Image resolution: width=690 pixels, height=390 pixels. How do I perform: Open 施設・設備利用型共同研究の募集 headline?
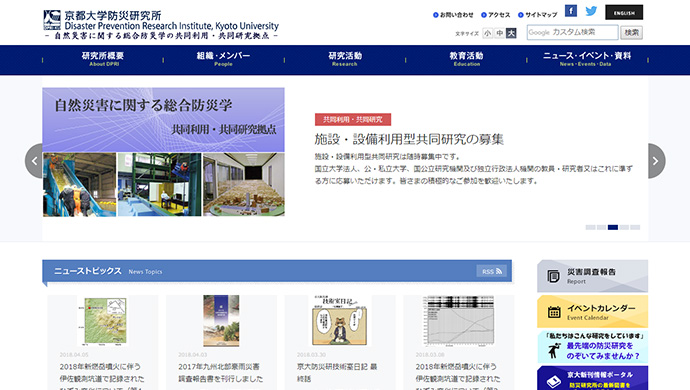pos(409,140)
